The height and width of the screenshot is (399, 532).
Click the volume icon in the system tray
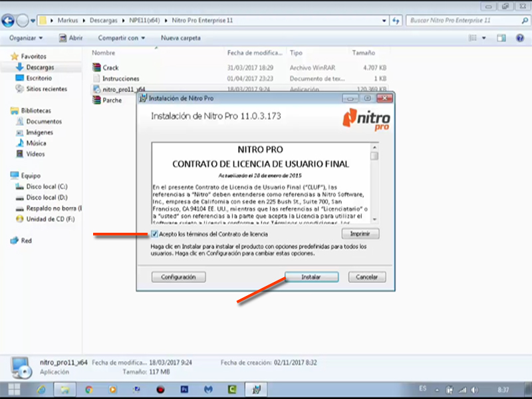(x=473, y=389)
